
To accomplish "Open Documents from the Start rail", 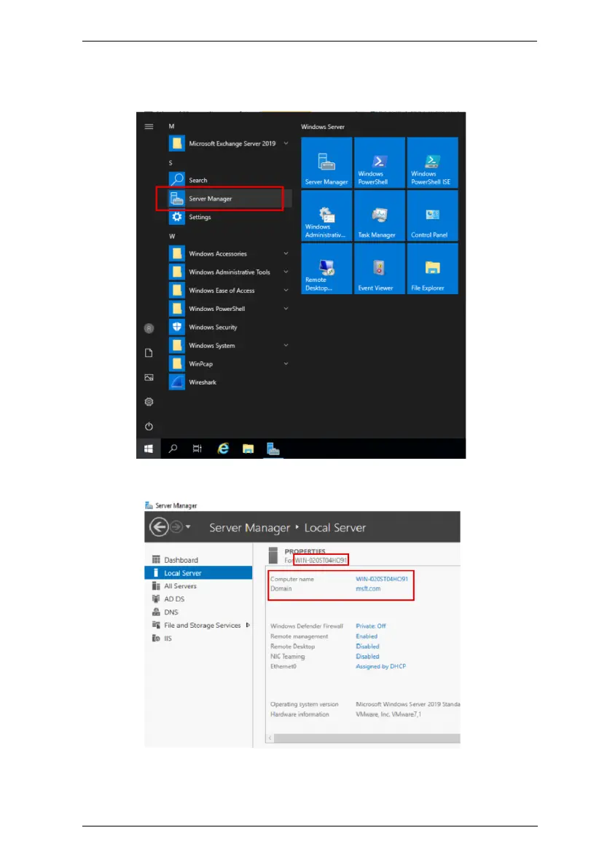I will 149,353.
